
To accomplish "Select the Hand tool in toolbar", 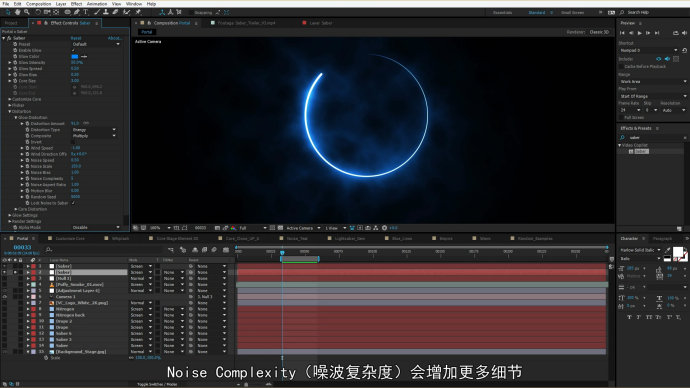I will 17,12.
